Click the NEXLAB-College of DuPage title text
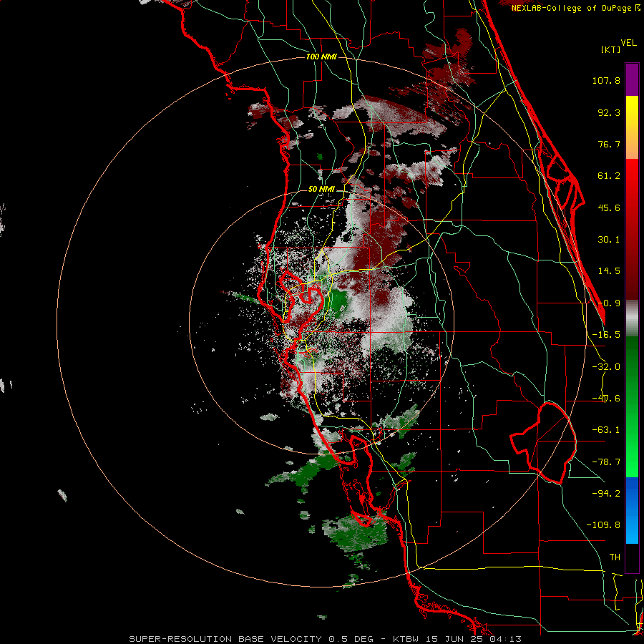644x644 pixels. [575, 8]
